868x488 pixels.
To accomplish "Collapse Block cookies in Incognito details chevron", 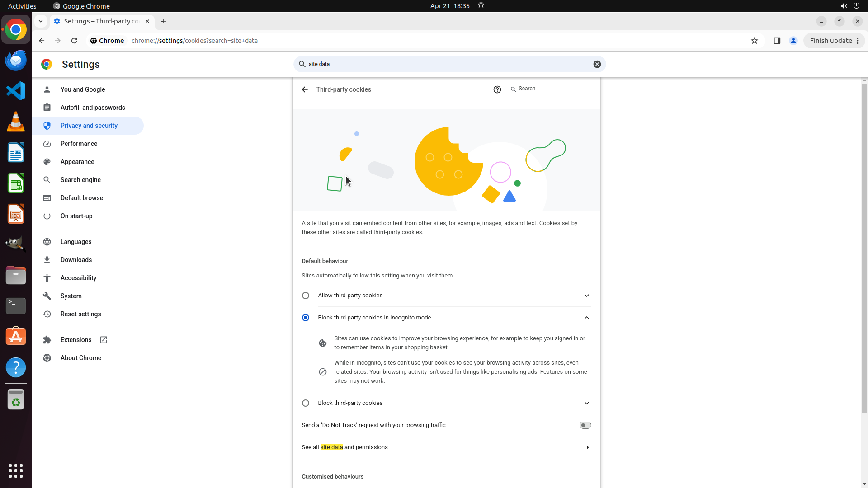I will coord(586,318).
